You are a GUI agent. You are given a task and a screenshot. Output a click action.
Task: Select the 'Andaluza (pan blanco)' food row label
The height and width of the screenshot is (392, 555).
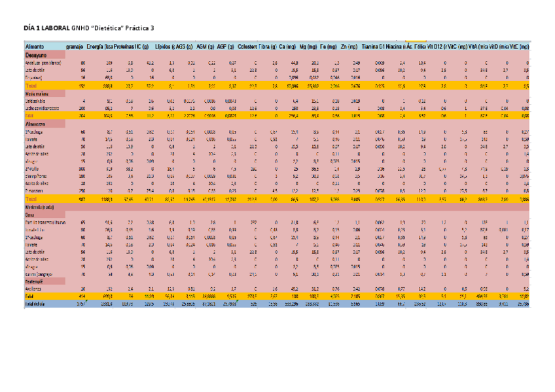click(43, 63)
